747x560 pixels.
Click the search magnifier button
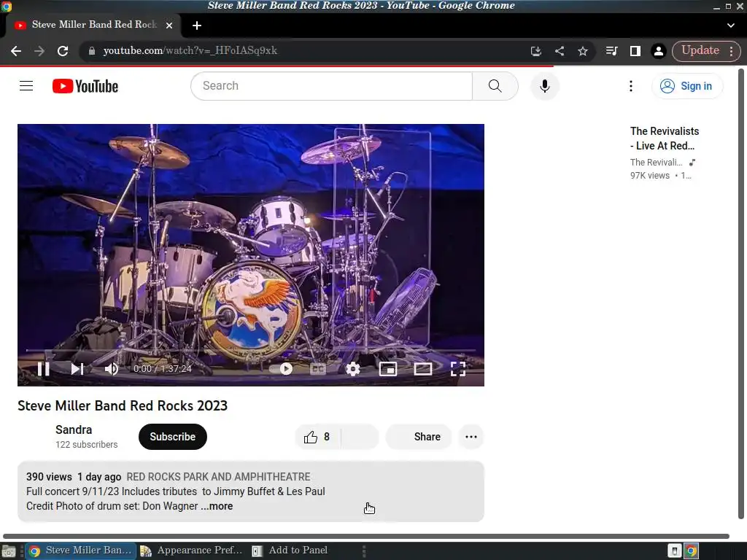click(x=495, y=86)
